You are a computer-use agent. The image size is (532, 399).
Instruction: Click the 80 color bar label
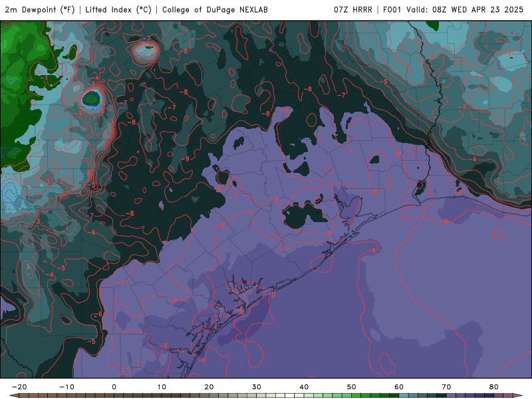tap(494, 387)
